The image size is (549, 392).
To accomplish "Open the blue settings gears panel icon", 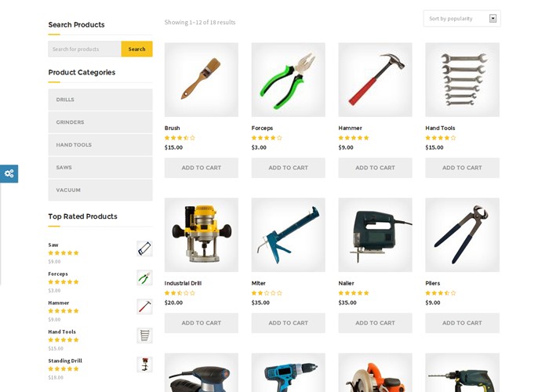I will 9,173.
